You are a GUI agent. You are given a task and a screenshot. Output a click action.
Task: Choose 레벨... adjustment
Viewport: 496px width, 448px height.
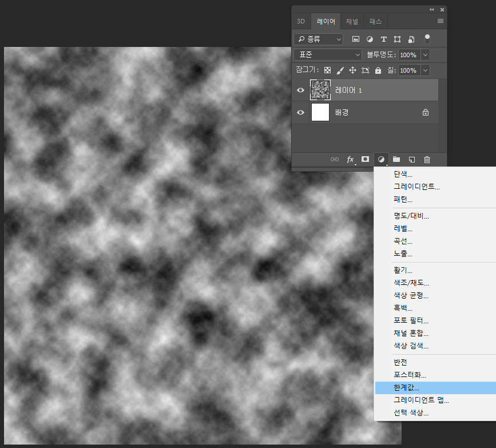[x=435, y=228]
